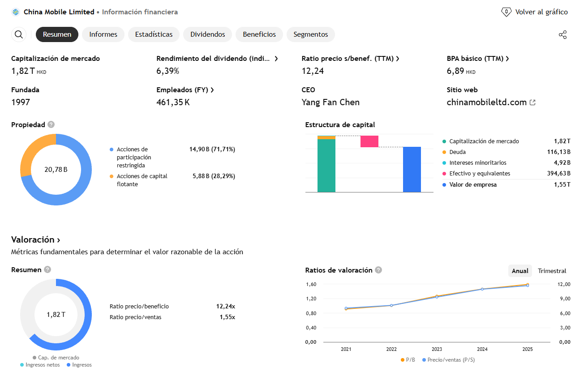Toggle the P/B series in chart legend
Viewport: 588px width, 380px height.
coord(408,359)
